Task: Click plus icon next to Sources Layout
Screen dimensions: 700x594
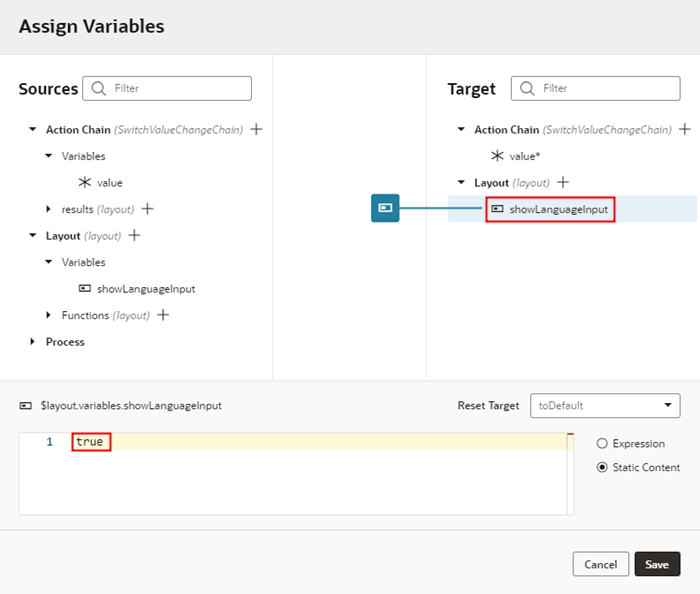Action: click(134, 236)
